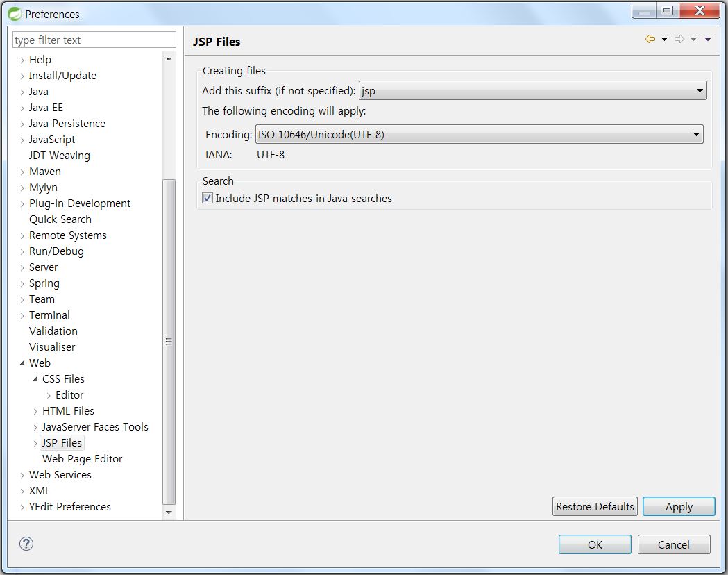Expand the Spring node arrow
This screenshot has height=575, width=728.
point(22,284)
